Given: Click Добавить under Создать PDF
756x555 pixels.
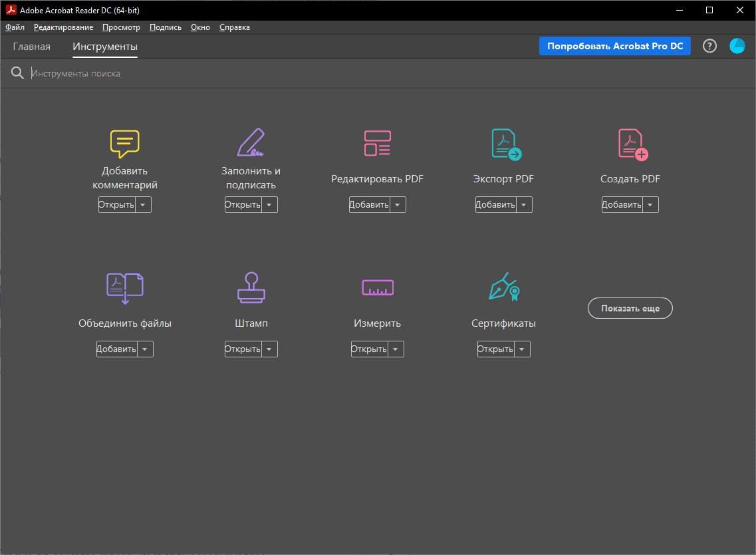Looking at the screenshot, I should [x=622, y=204].
